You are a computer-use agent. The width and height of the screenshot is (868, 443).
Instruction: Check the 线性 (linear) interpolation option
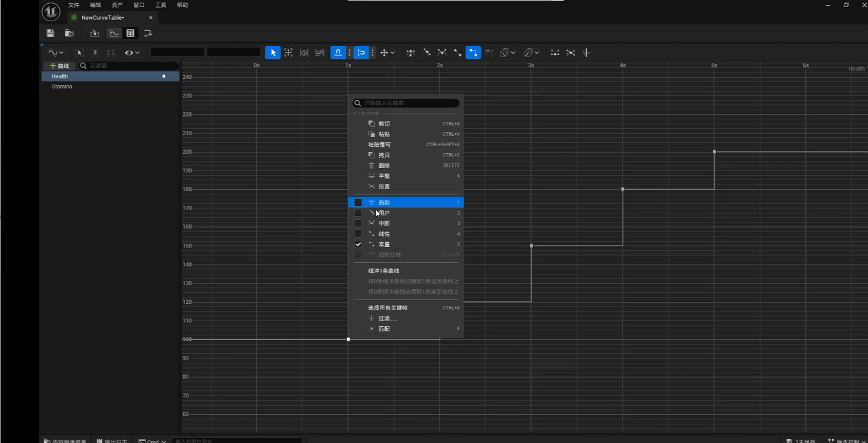coord(406,234)
